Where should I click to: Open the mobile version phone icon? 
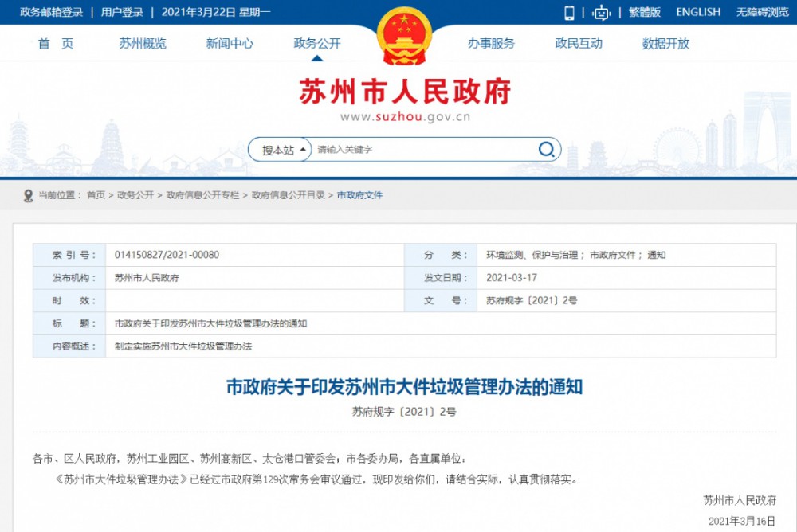click(569, 12)
